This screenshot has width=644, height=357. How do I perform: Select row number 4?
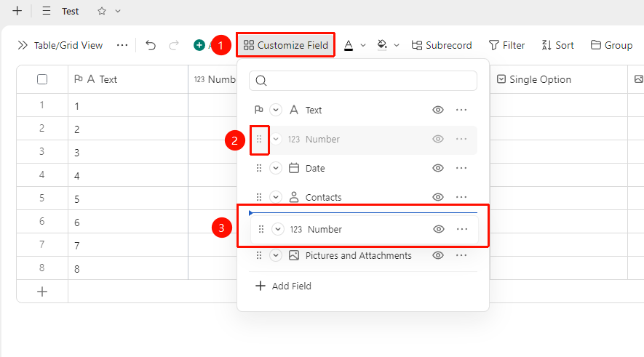[x=42, y=175]
